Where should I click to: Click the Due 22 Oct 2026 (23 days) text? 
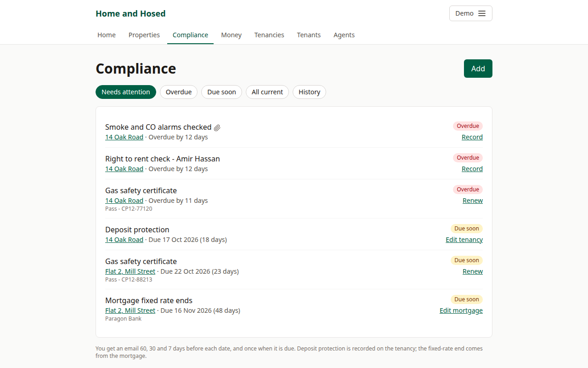(x=199, y=271)
